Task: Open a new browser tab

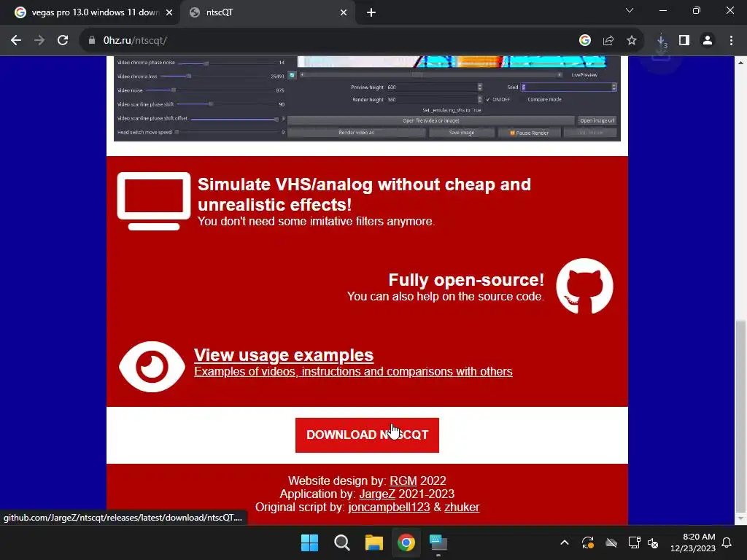Action: tap(371, 12)
